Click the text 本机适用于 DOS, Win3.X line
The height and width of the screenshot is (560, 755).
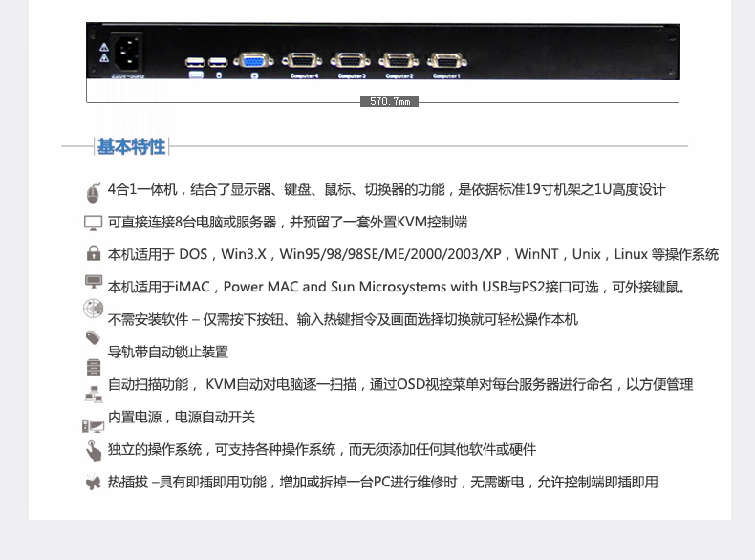pyautogui.click(x=413, y=254)
